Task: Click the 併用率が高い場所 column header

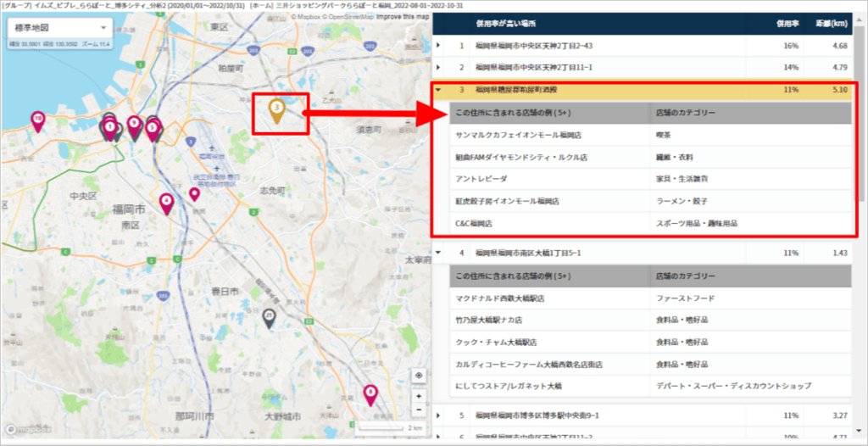Action: coord(505,25)
